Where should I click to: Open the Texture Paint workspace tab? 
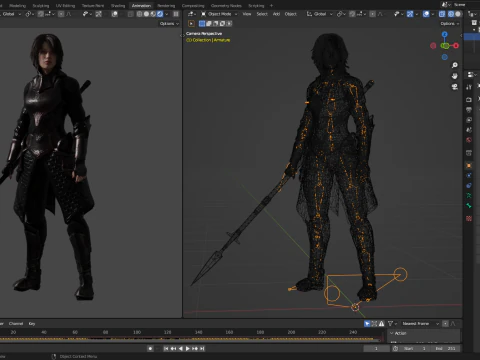(x=93, y=5)
